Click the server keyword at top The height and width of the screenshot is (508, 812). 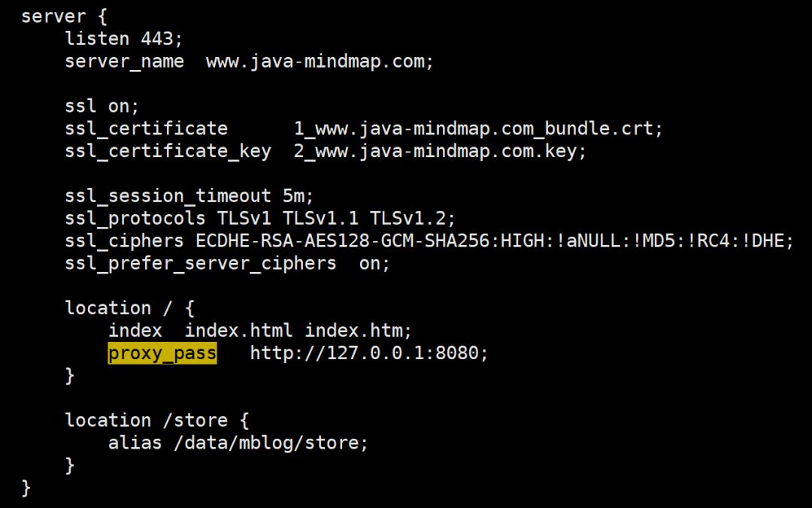click(53, 17)
